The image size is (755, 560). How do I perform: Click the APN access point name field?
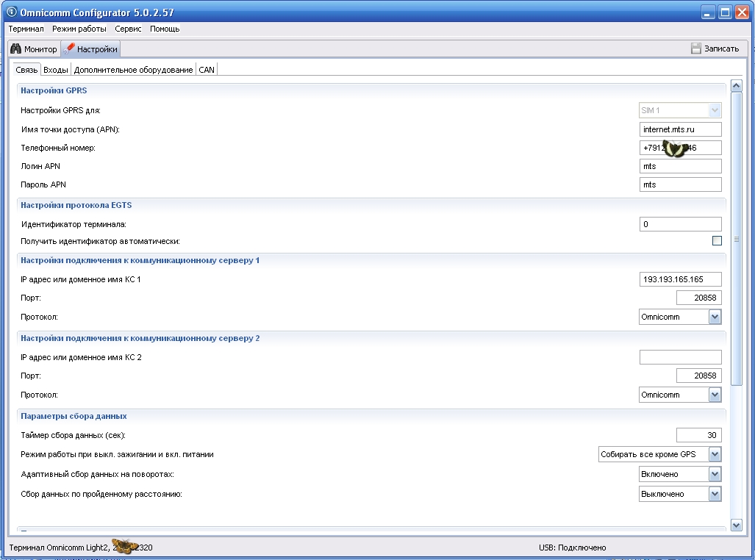pos(680,129)
